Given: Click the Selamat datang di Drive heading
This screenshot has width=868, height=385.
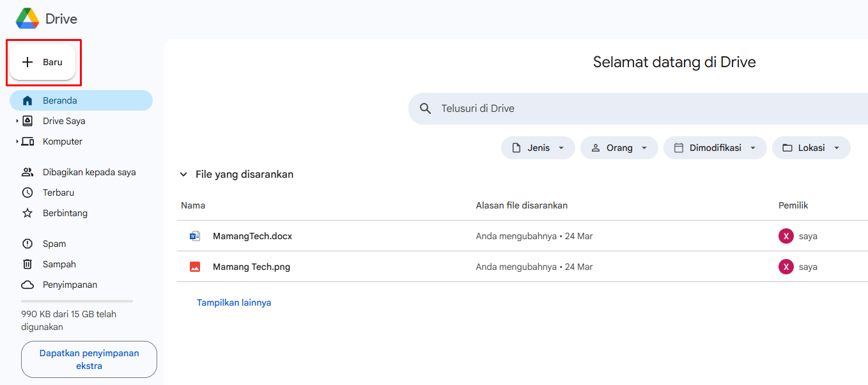Looking at the screenshot, I should coord(674,62).
